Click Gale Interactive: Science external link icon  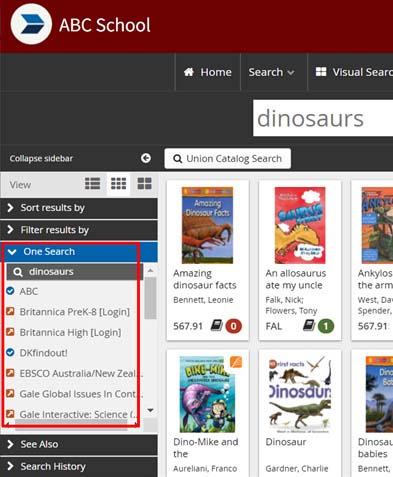point(10,414)
